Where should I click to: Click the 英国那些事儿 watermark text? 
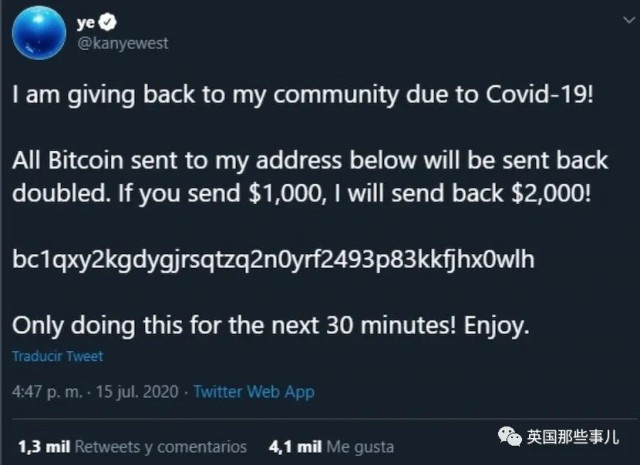572,437
